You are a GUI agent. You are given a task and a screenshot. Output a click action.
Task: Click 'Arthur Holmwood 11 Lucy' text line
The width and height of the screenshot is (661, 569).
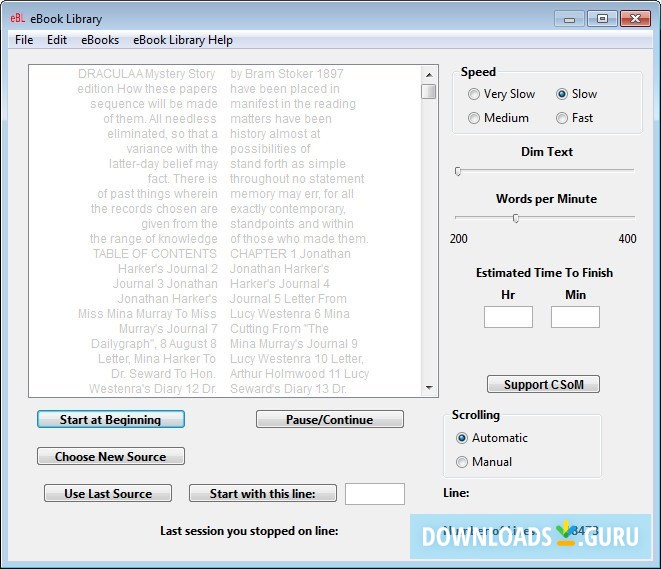[x=299, y=374]
